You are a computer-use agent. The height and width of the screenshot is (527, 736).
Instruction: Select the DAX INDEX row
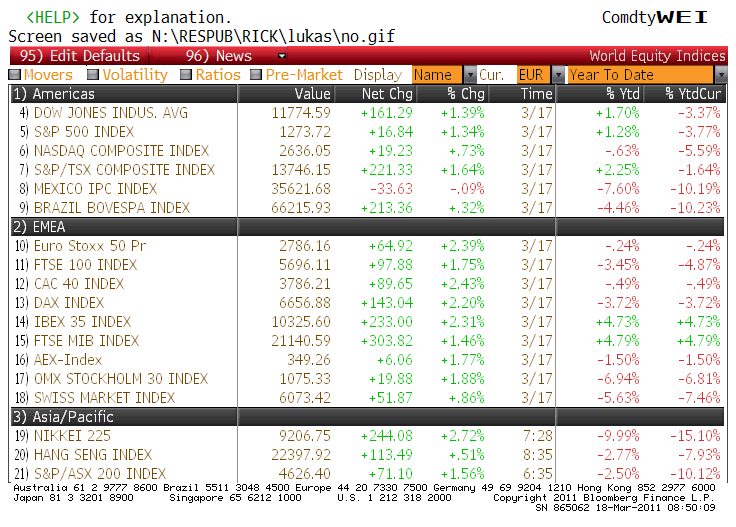(x=69, y=303)
